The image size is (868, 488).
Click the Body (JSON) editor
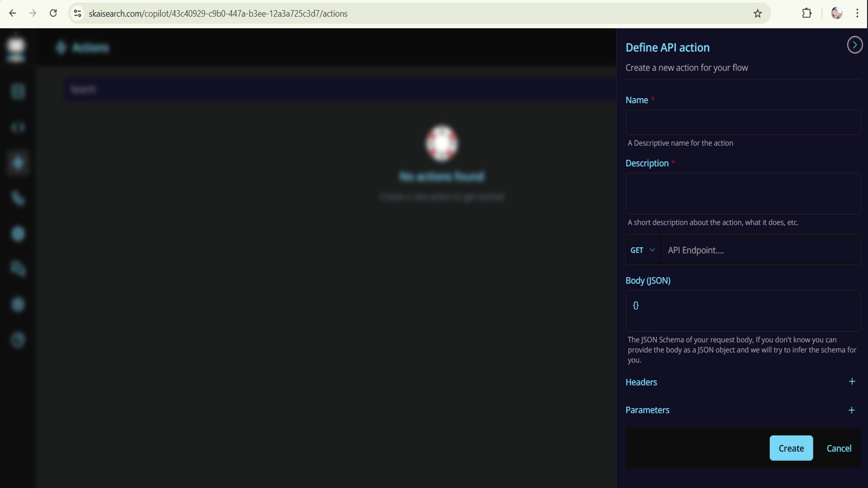(742, 311)
